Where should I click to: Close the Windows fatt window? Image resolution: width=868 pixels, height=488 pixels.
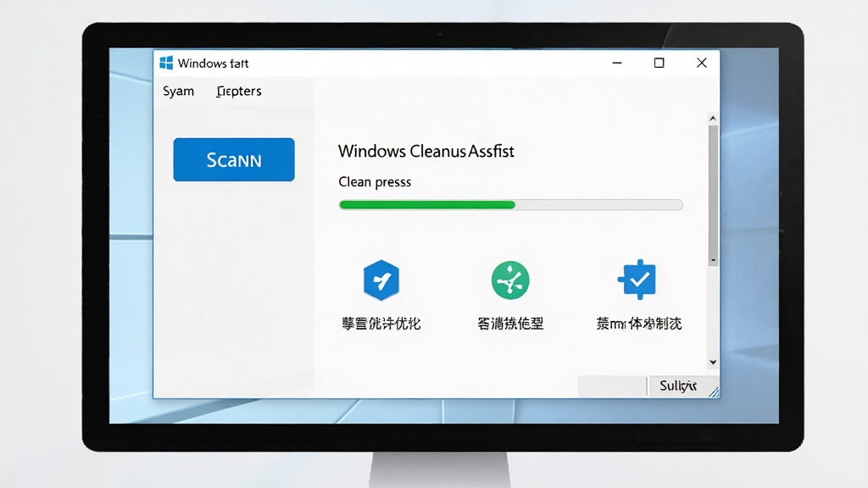tap(701, 63)
